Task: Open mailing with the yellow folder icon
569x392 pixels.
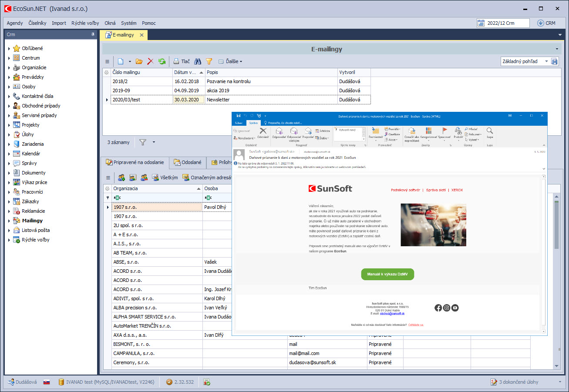Action: tap(139, 61)
